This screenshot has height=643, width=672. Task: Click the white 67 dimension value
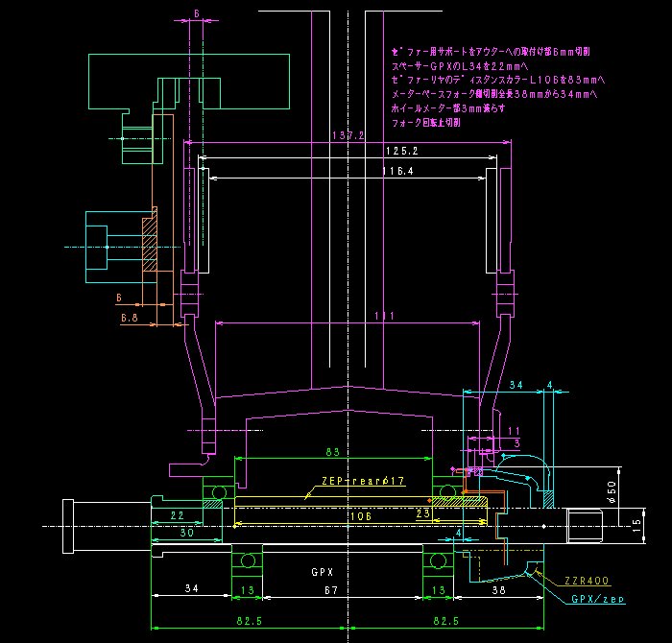click(331, 590)
